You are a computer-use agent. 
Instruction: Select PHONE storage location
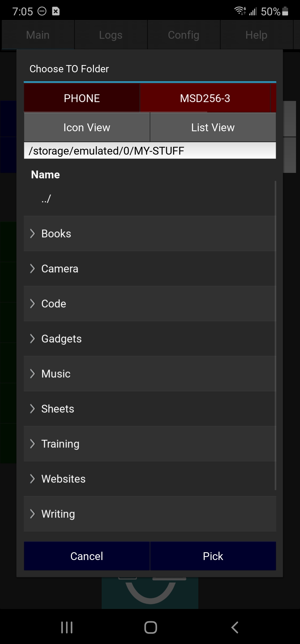82,98
